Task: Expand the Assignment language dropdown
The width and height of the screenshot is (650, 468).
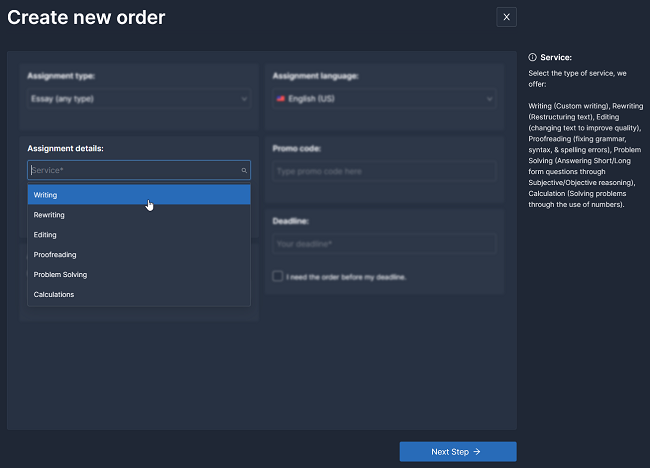Action: pyautogui.click(x=384, y=99)
